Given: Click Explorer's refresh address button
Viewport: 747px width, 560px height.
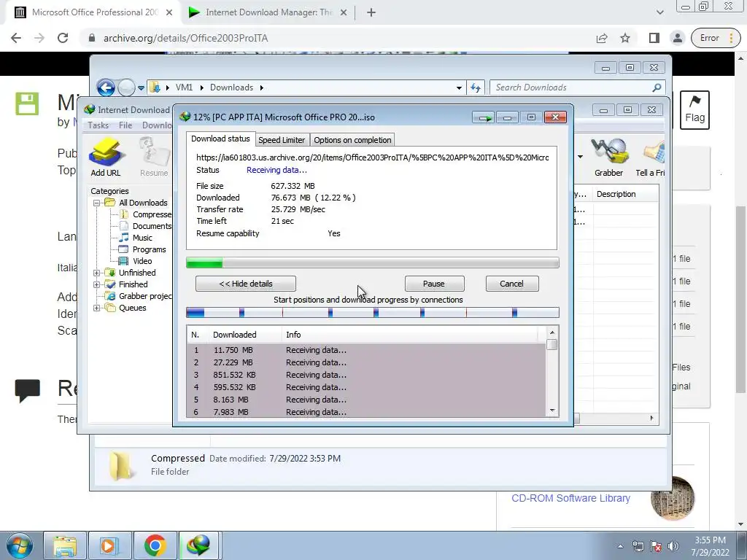Looking at the screenshot, I should [476, 87].
